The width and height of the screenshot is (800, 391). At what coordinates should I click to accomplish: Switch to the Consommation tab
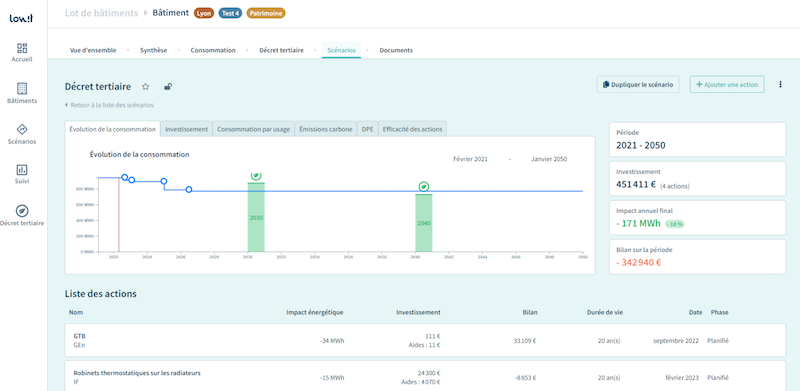(213, 51)
